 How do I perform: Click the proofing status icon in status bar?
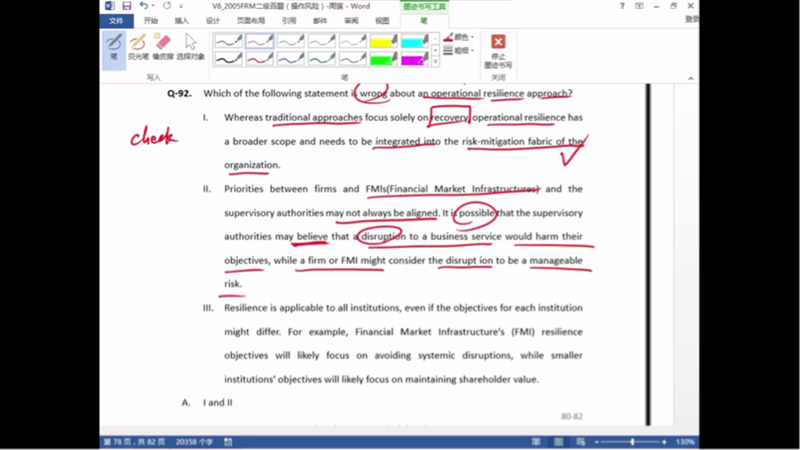pyautogui.click(x=228, y=442)
